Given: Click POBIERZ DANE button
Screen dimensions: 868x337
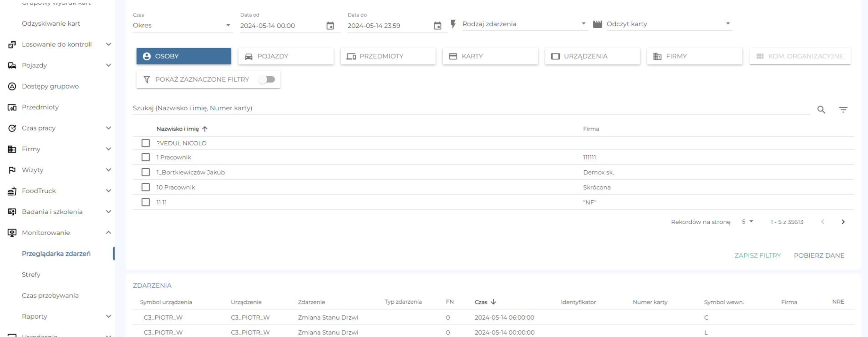Looking at the screenshot, I should (819, 255).
